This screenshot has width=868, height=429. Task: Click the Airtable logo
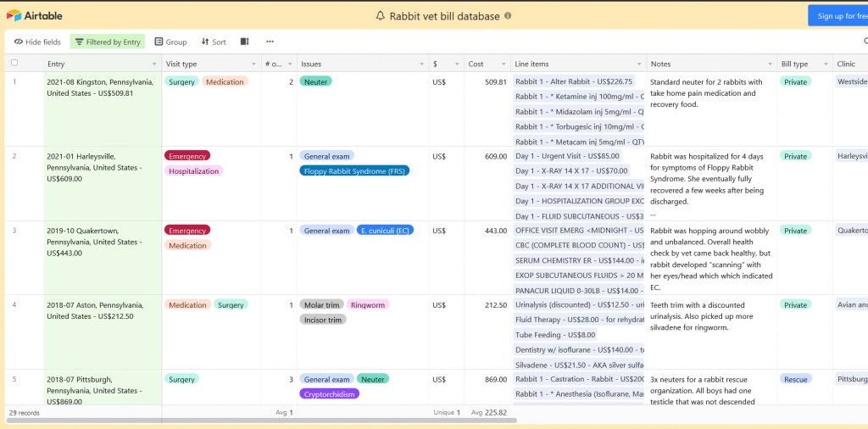pyautogui.click(x=34, y=16)
